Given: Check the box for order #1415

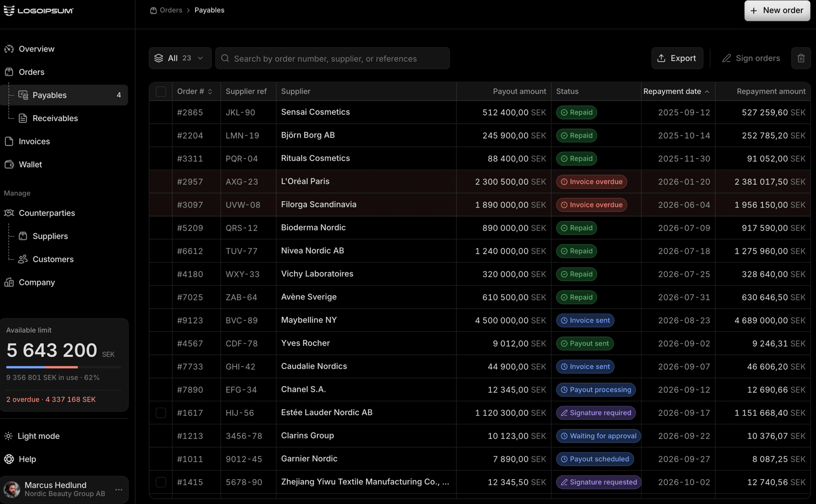Looking at the screenshot, I should (x=161, y=482).
